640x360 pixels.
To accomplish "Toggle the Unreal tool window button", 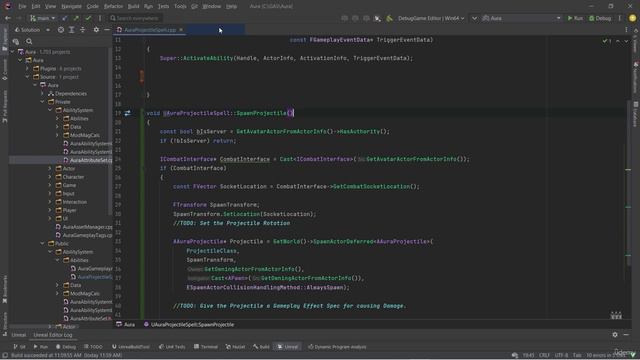I will (x=288, y=347).
